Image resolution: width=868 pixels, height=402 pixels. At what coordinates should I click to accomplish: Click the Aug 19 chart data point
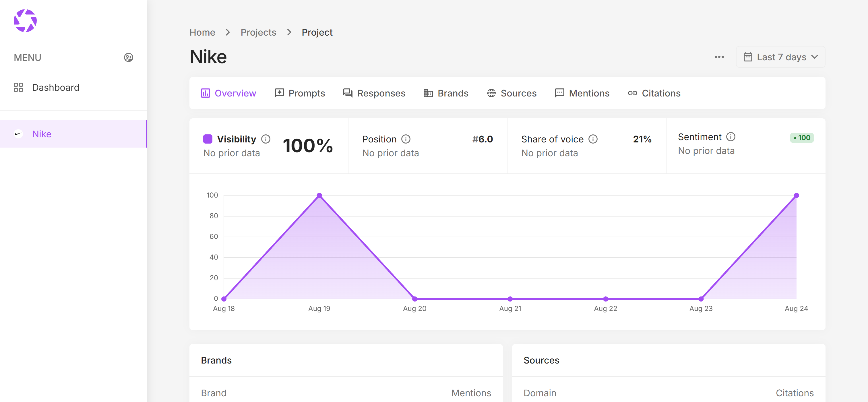pos(319,196)
